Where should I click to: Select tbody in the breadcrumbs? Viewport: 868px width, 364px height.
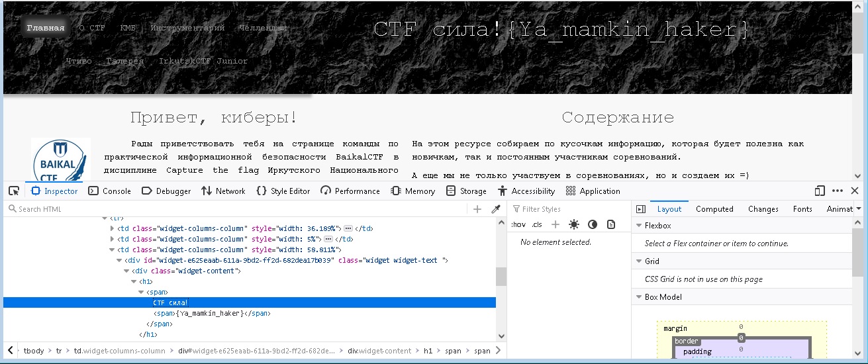34,351
